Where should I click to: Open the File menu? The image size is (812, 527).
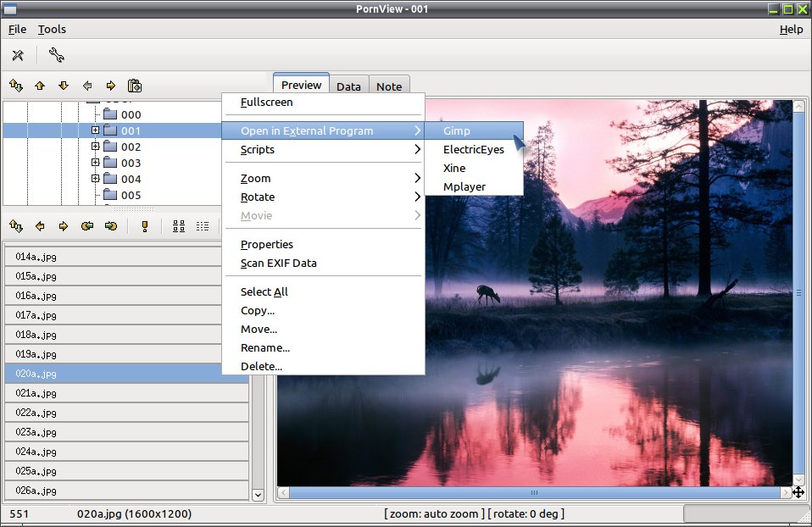[17, 30]
